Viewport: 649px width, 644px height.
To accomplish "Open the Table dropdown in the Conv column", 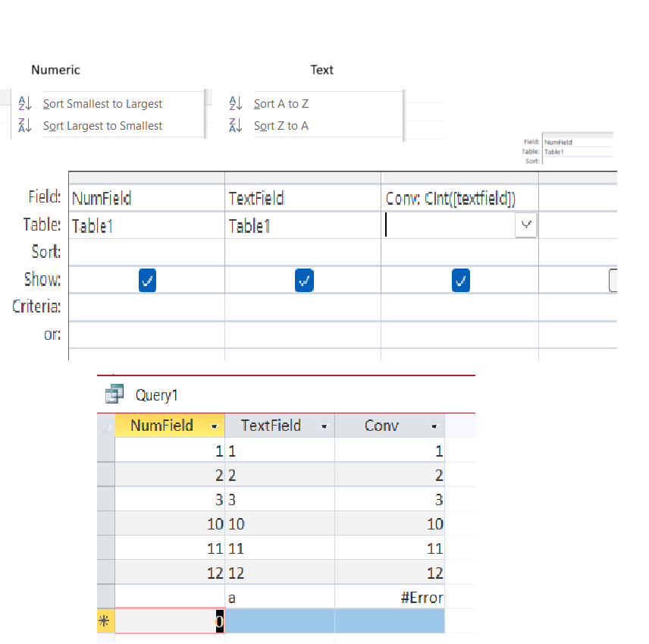I will tap(525, 225).
